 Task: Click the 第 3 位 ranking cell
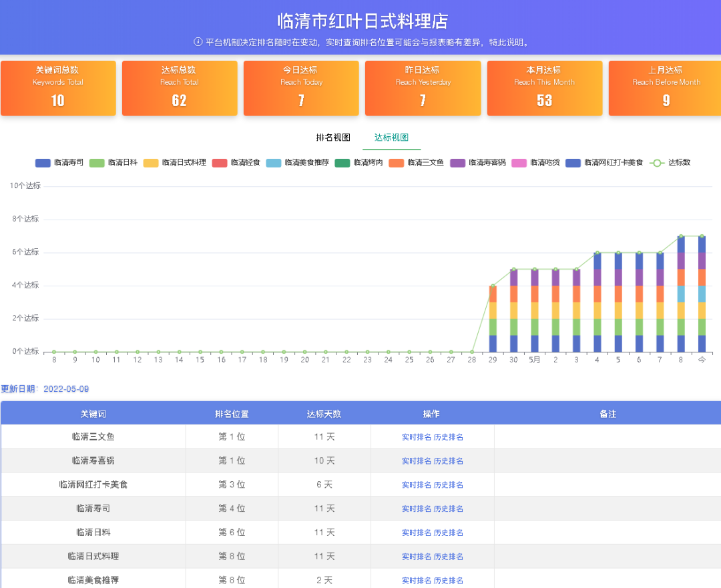pyautogui.click(x=232, y=485)
